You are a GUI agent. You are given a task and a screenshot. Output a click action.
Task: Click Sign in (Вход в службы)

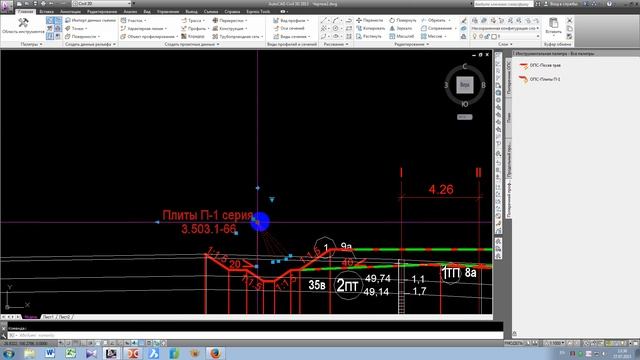[562, 4]
